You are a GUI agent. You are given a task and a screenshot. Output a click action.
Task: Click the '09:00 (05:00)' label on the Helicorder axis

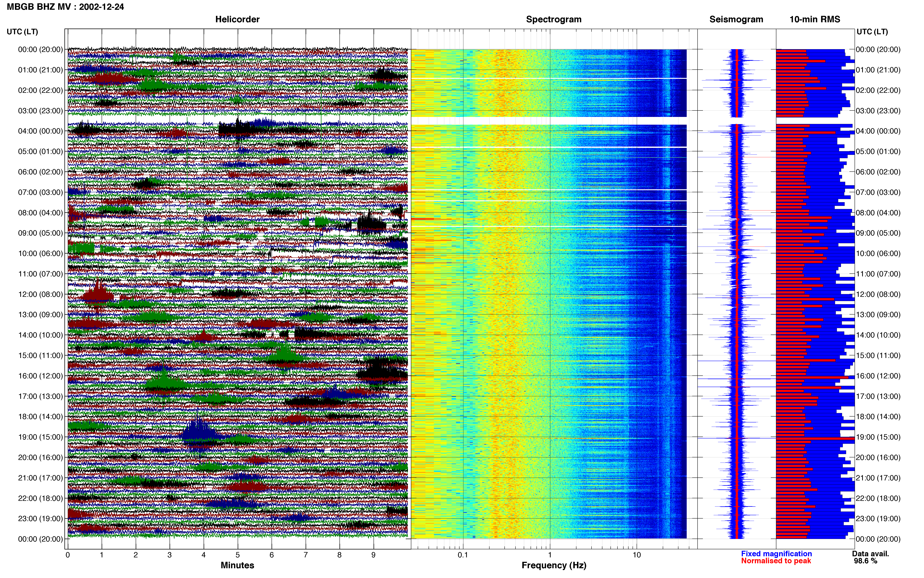pyautogui.click(x=41, y=233)
